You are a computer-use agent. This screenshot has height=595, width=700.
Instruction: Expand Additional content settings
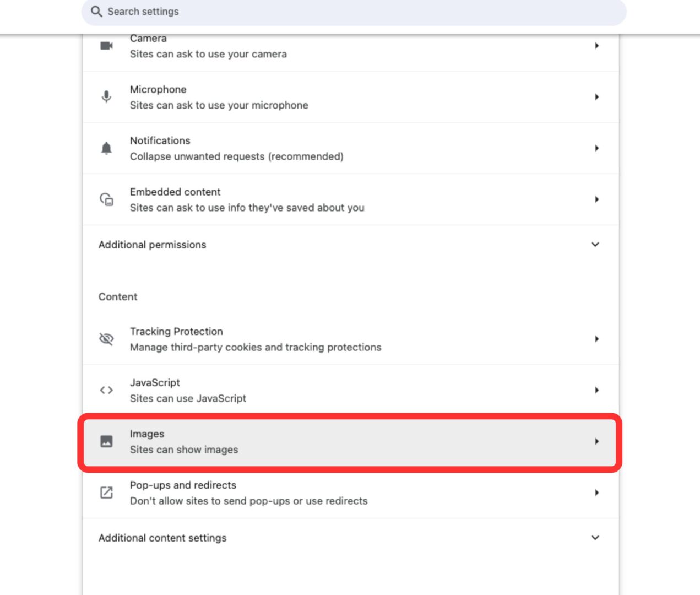[595, 538]
